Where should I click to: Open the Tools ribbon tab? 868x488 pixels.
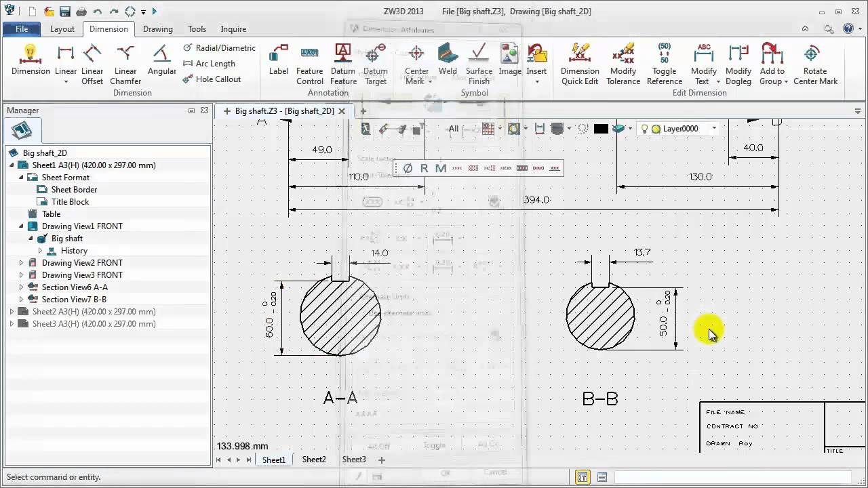point(197,29)
